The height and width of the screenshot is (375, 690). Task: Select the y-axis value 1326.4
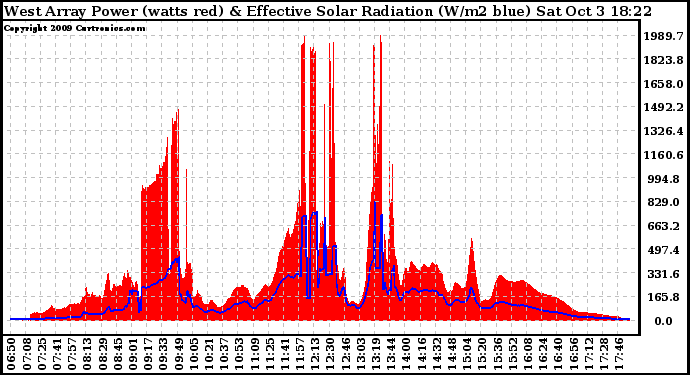point(664,131)
